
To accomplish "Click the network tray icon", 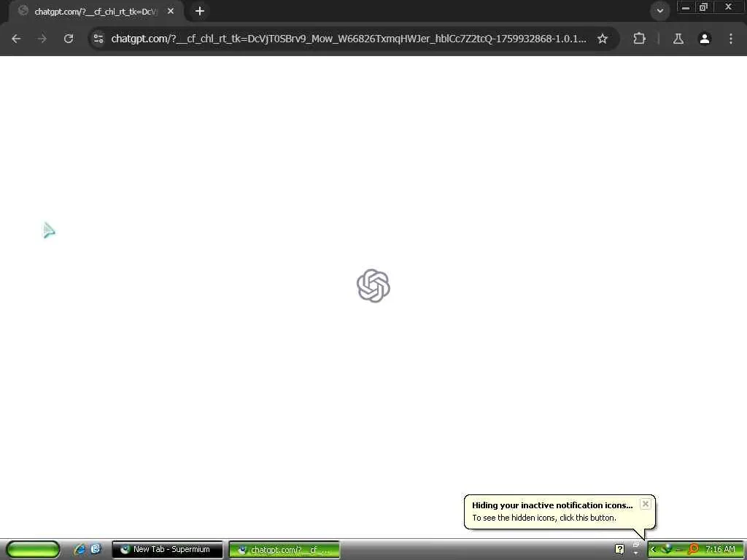I will (667, 549).
